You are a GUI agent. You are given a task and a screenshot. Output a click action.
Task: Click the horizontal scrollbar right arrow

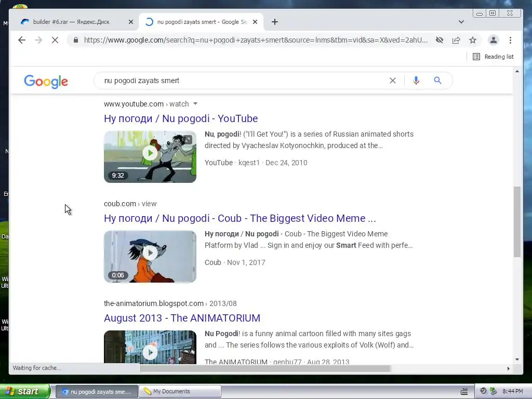[508, 368]
